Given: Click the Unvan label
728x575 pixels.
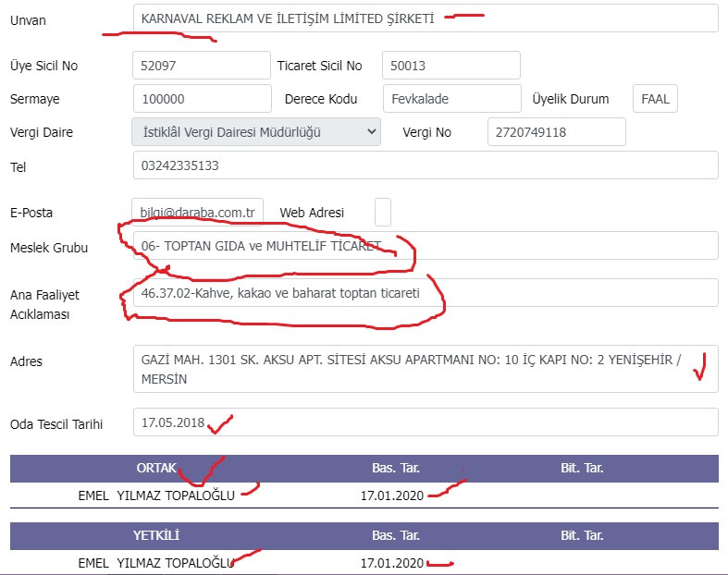Looking at the screenshot, I should tap(28, 20).
